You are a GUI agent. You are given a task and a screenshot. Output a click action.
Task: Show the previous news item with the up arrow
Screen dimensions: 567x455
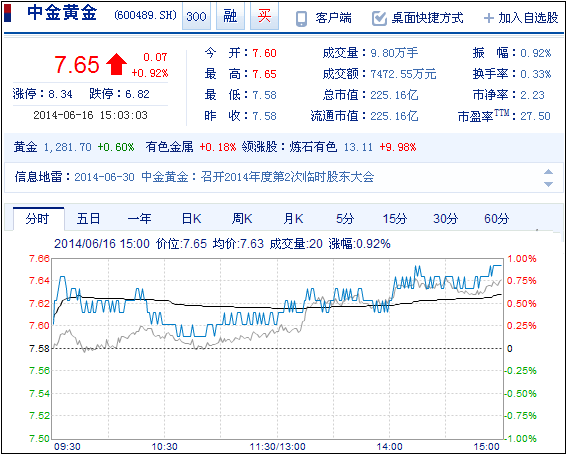click(549, 171)
